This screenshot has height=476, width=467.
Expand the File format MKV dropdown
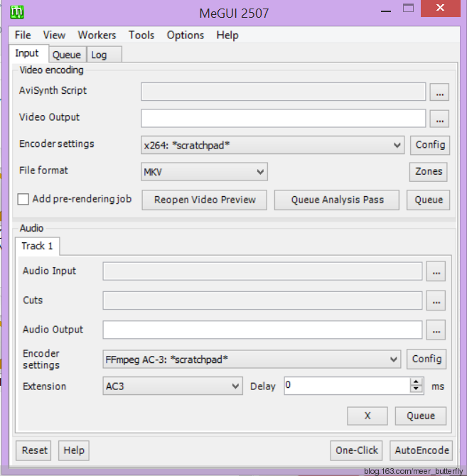click(x=204, y=172)
